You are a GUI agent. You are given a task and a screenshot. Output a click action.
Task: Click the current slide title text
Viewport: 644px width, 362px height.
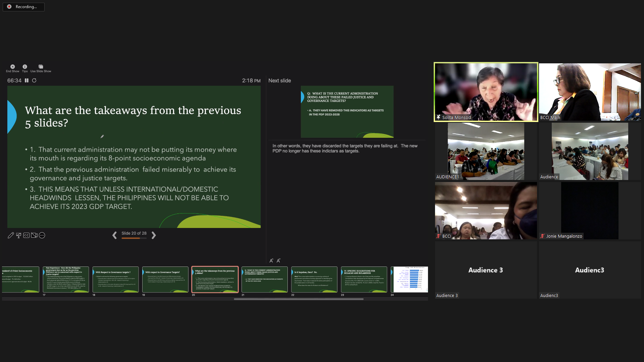tap(133, 117)
